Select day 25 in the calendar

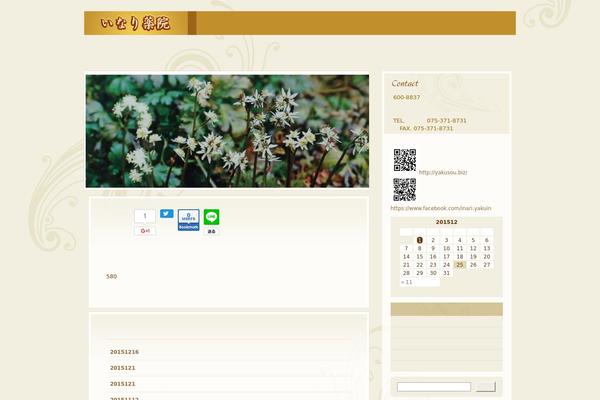460,265
